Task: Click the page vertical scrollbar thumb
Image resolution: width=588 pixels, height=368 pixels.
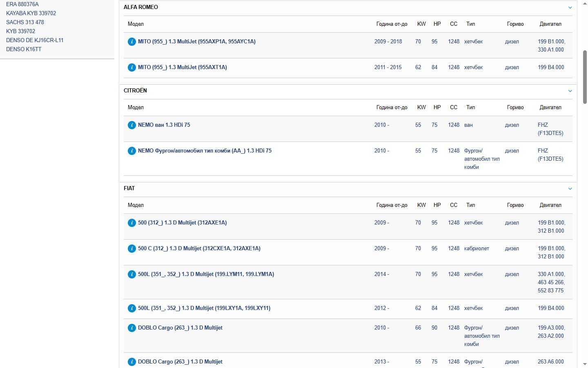Action: click(585, 77)
